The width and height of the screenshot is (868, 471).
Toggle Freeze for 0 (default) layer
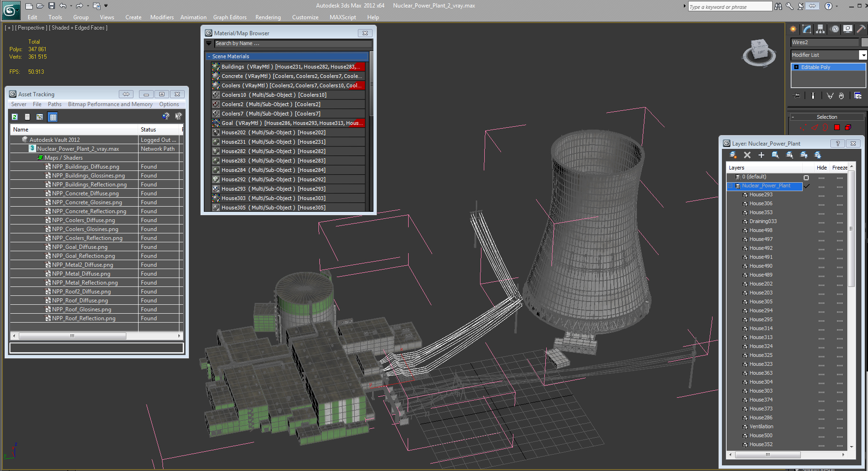coord(840,178)
